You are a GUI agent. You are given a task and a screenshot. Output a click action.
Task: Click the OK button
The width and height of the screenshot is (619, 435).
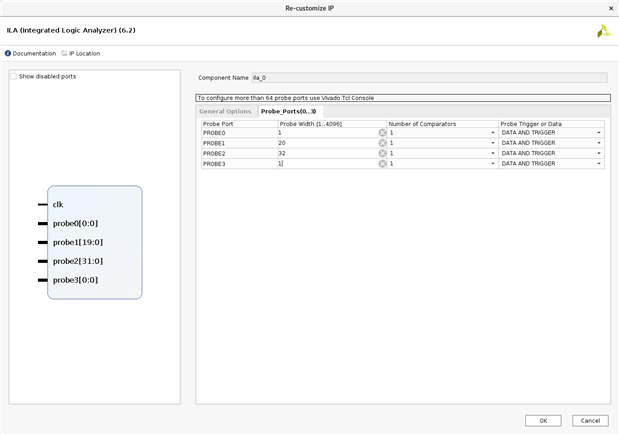point(543,421)
